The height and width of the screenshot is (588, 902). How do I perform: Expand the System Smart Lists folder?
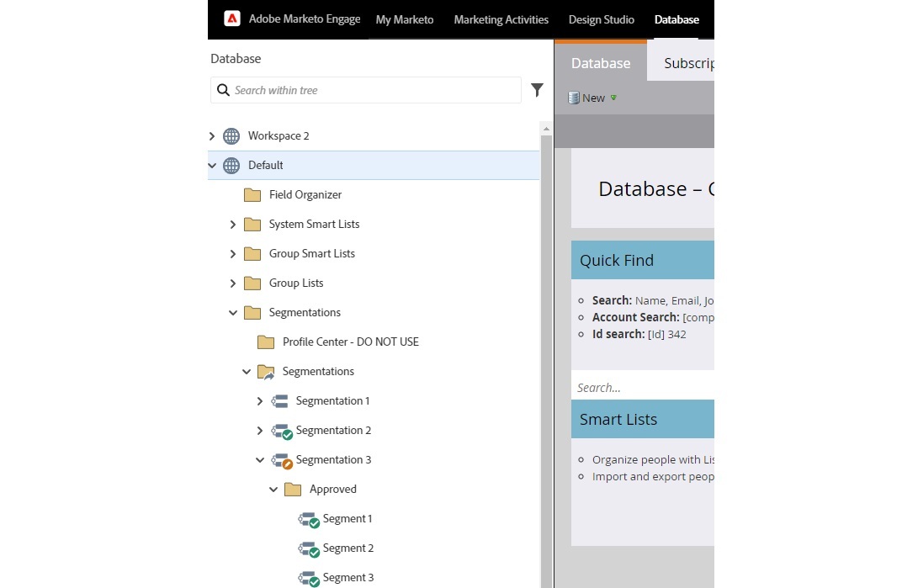pyautogui.click(x=233, y=225)
